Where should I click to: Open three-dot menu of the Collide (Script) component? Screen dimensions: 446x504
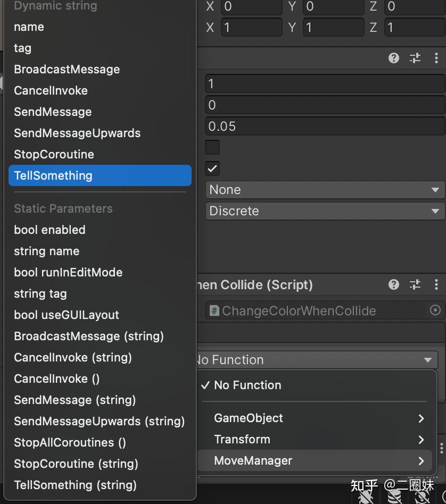[x=436, y=284]
